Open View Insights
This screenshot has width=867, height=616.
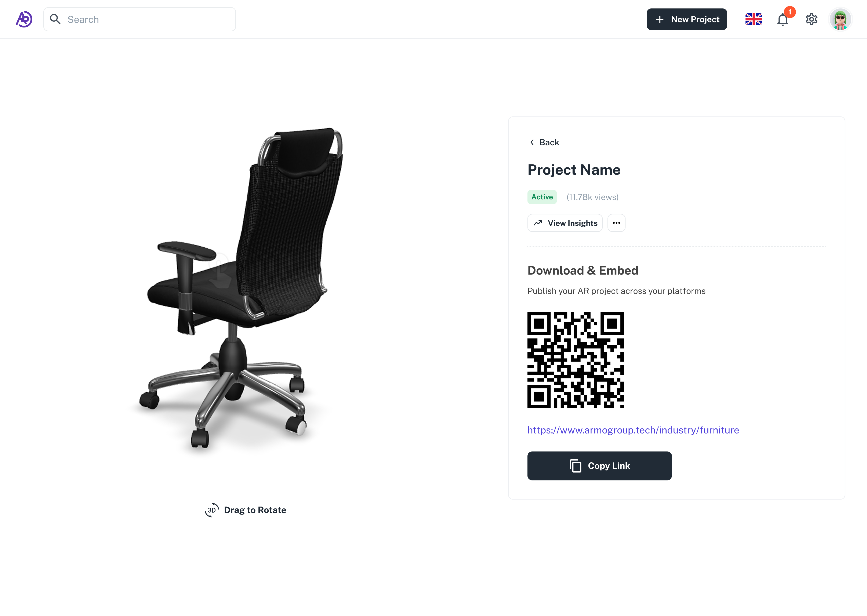(565, 223)
